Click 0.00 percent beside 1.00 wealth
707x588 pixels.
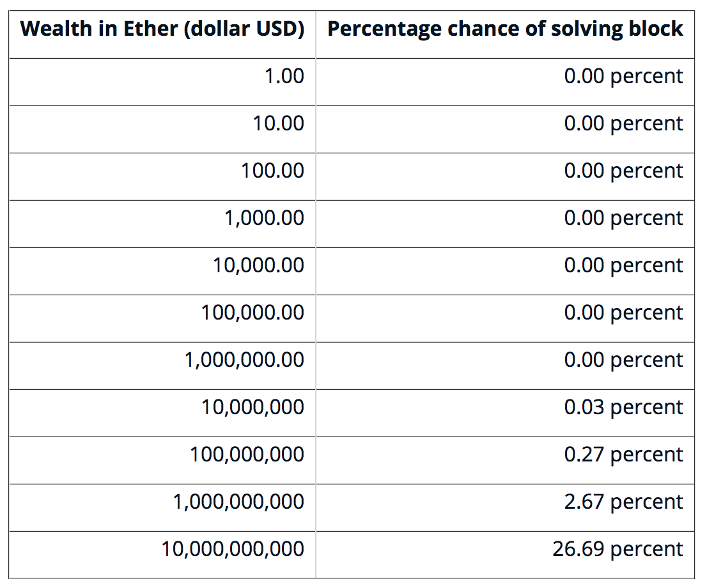[x=623, y=76]
